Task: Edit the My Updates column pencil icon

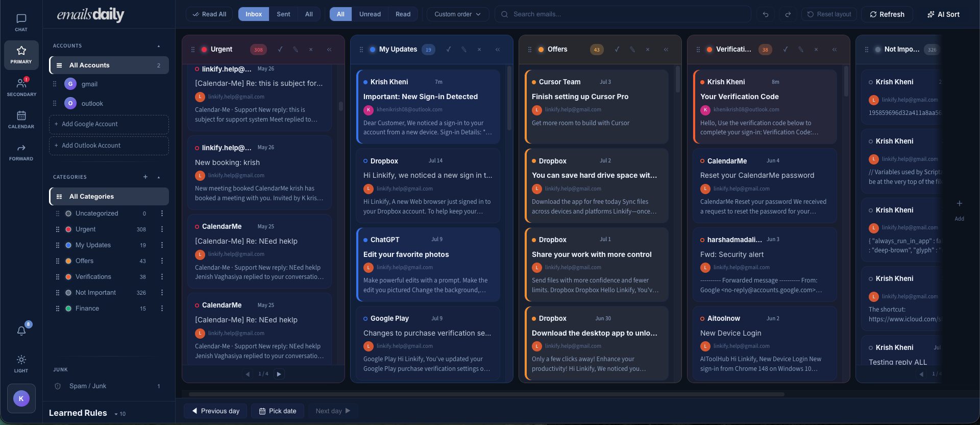Action: (x=464, y=50)
